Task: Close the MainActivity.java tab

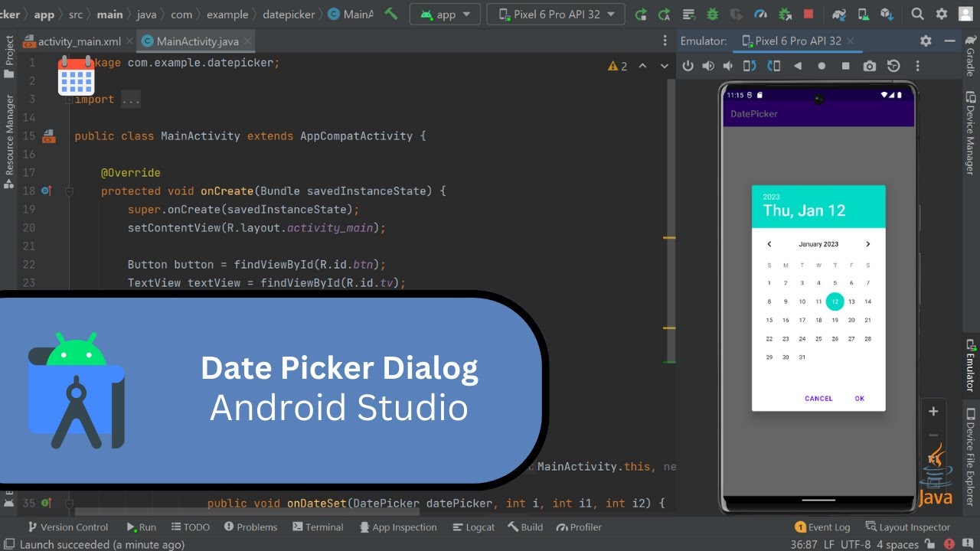Action: [x=246, y=41]
